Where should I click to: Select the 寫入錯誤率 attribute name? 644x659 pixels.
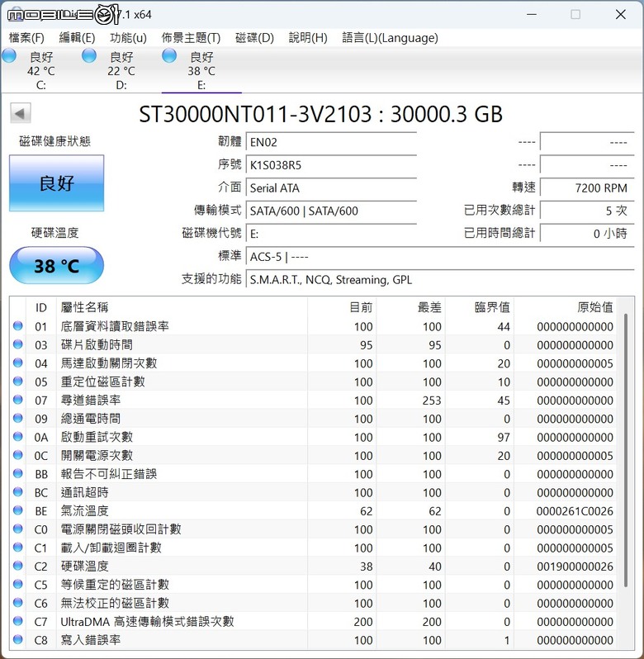click(91, 640)
